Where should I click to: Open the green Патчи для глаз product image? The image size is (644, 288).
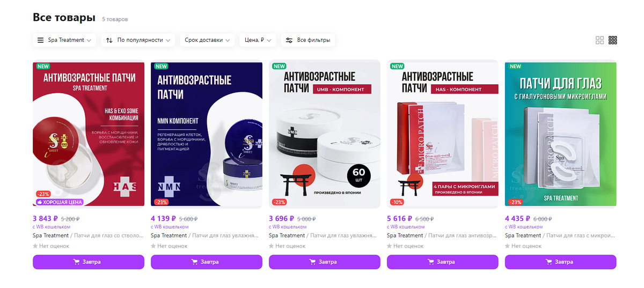(x=561, y=134)
